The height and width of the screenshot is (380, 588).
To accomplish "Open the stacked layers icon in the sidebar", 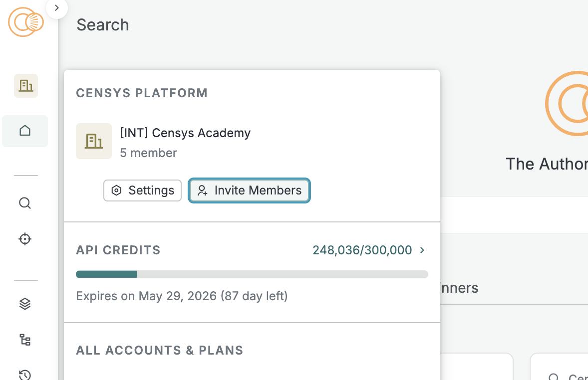I will [x=25, y=303].
